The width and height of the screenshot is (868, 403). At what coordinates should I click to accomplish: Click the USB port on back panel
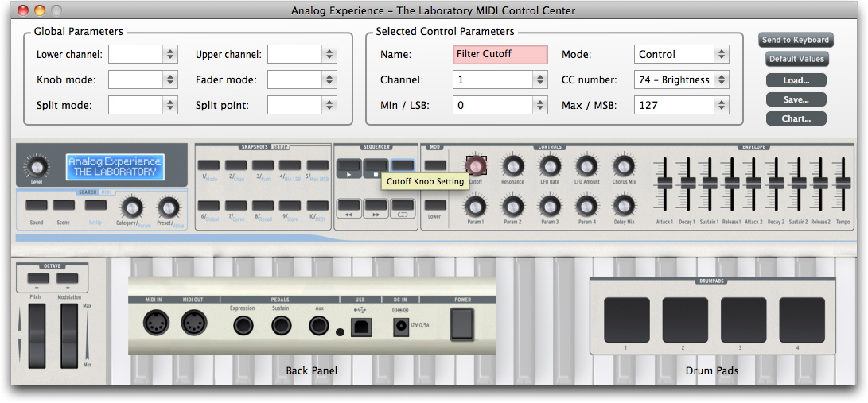pyautogui.click(x=361, y=327)
